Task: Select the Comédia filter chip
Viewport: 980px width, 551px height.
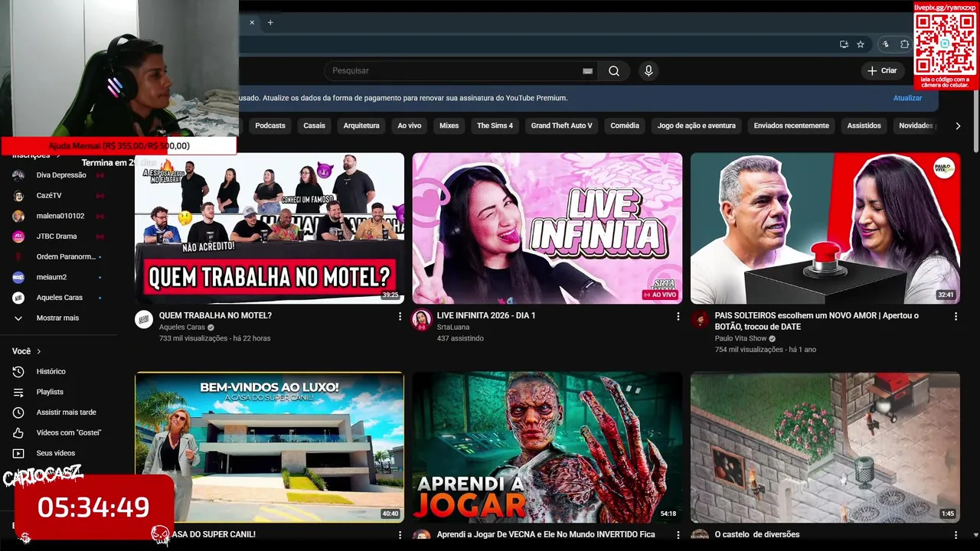Action: [x=625, y=126]
